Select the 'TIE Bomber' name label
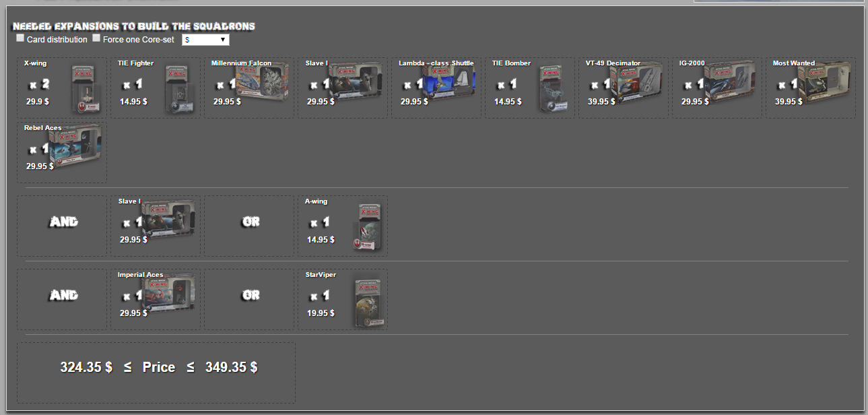Image resolution: width=868 pixels, height=415 pixels. click(511, 63)
